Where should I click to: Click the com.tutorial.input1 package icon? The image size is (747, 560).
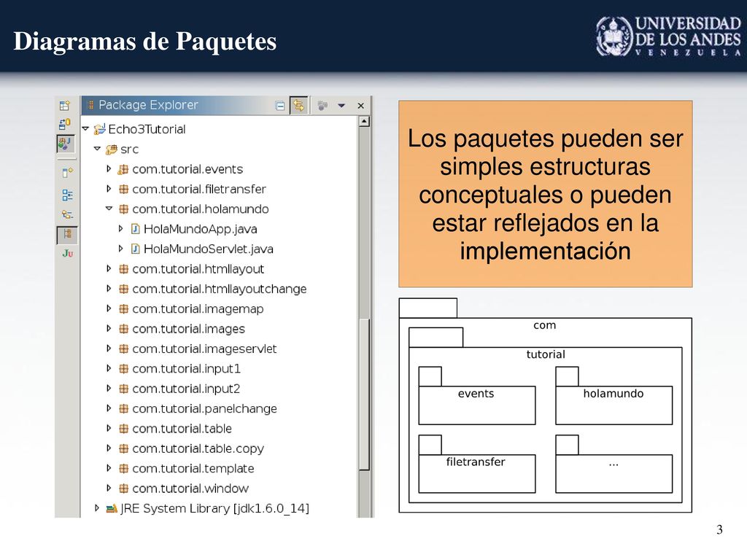pyautogui.click(x=123, y=368)
